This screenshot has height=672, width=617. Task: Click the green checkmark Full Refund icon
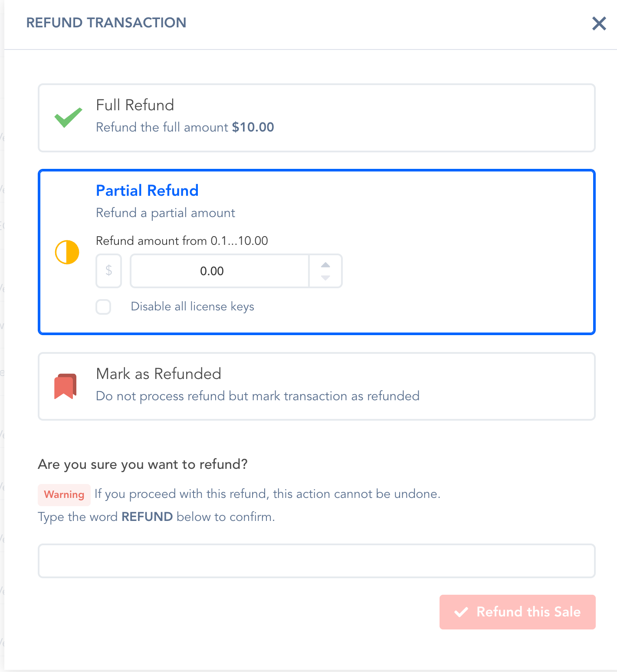point(68,117)
